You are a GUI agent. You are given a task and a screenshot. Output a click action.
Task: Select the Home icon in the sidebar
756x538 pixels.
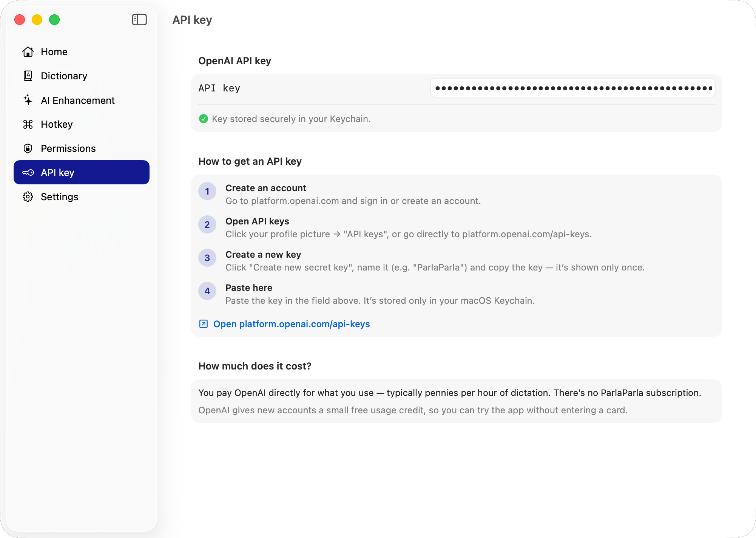(x=28, y=52)
